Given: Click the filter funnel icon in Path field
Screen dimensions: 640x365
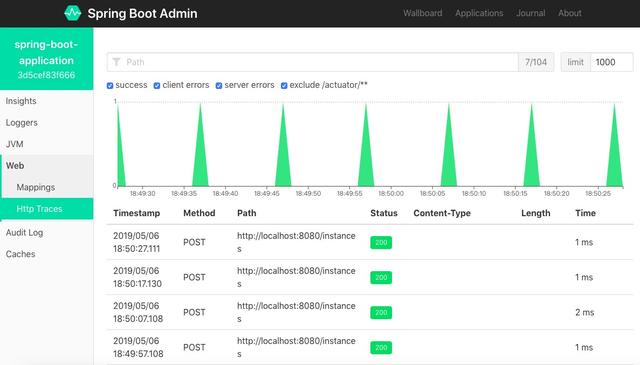Looking at the screenshot, I should click(x=116, y=62).
